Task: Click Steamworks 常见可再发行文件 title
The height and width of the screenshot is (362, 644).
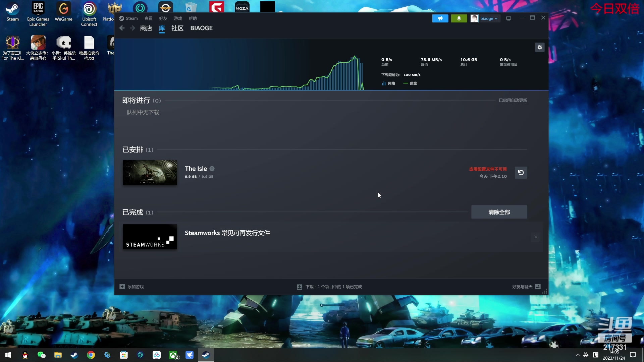Action: (x=227, y=233)
